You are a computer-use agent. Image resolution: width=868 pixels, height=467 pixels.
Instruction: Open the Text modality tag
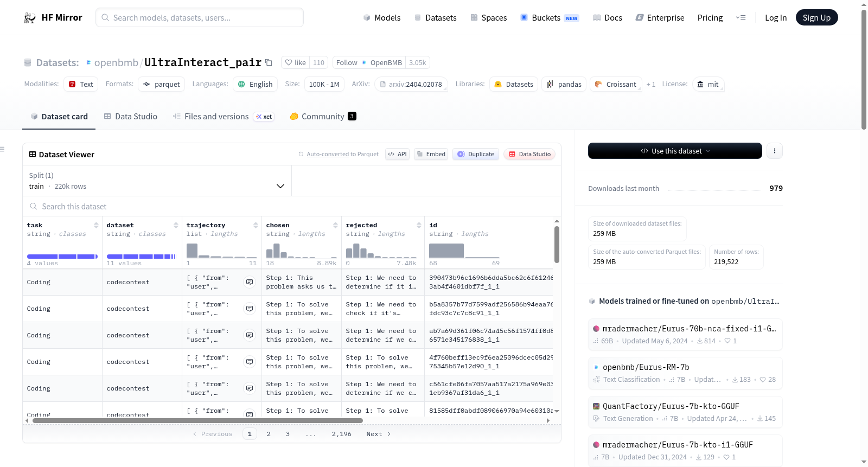[x=81, y=84]
